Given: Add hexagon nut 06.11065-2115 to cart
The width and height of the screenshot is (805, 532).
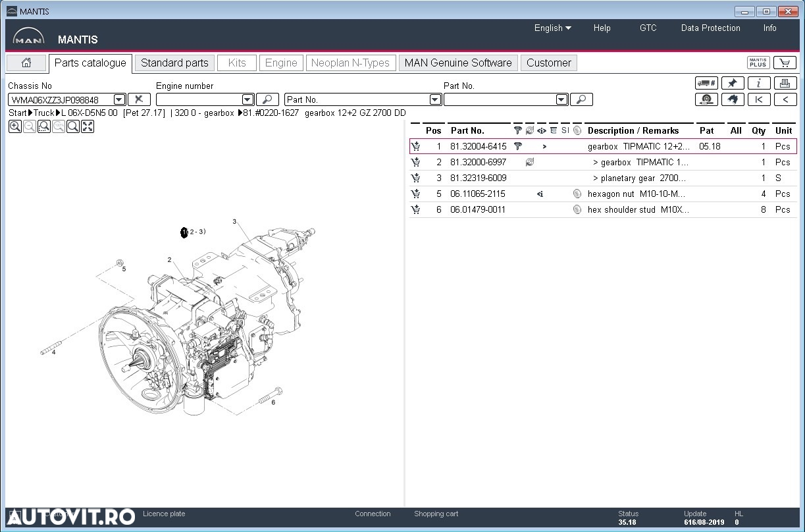Looking at the screenshot, I should tap(415, 194).
